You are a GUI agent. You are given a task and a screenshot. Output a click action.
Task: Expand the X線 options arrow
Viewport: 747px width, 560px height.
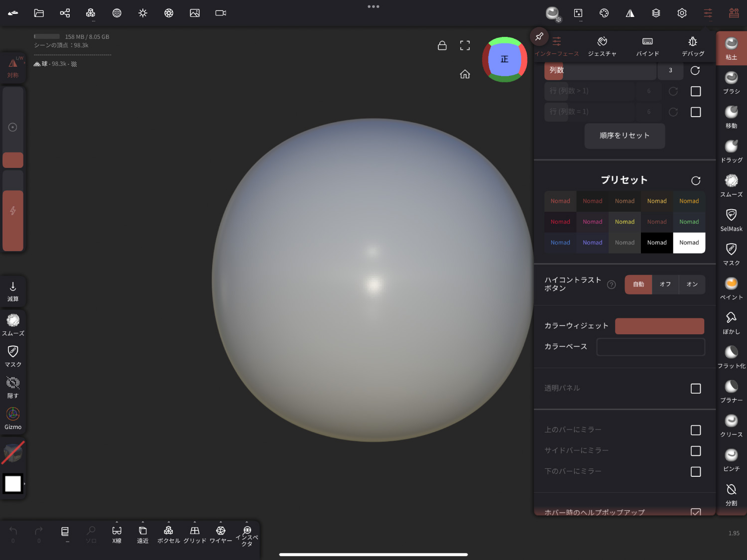tap(117, 522)
